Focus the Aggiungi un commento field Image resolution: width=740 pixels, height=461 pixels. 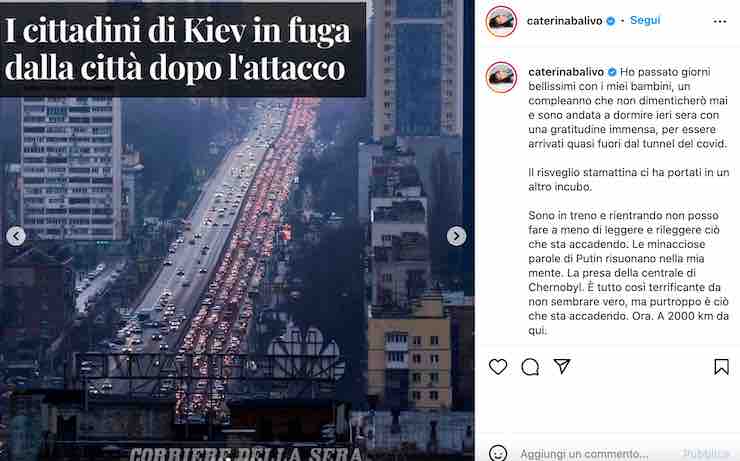597,454
